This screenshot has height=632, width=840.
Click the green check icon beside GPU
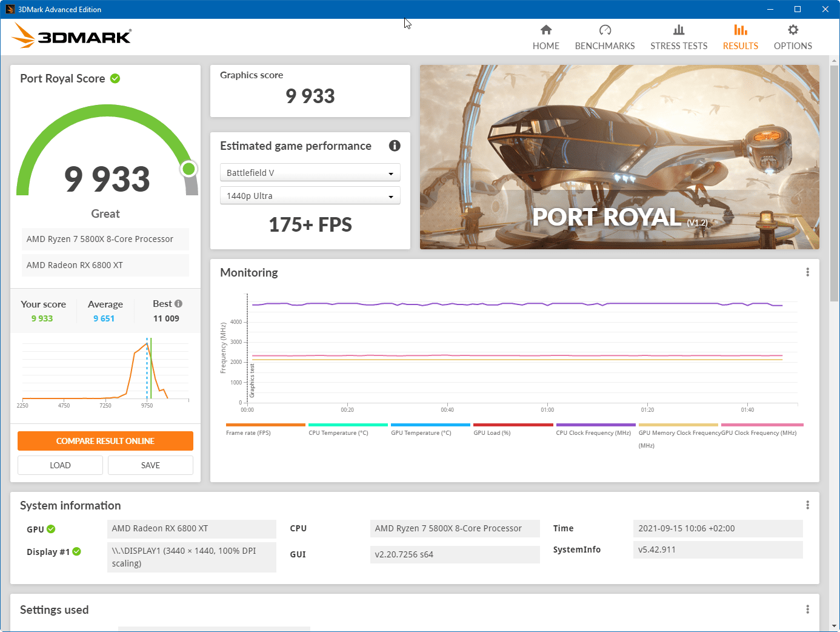pos(51,529)
